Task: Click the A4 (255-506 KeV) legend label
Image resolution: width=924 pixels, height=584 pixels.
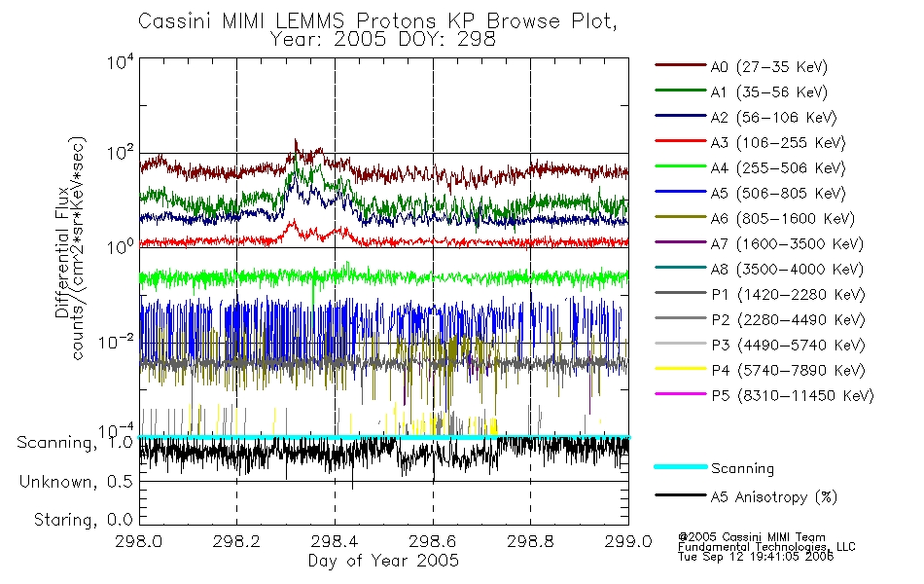Action: tap(777, 168)
